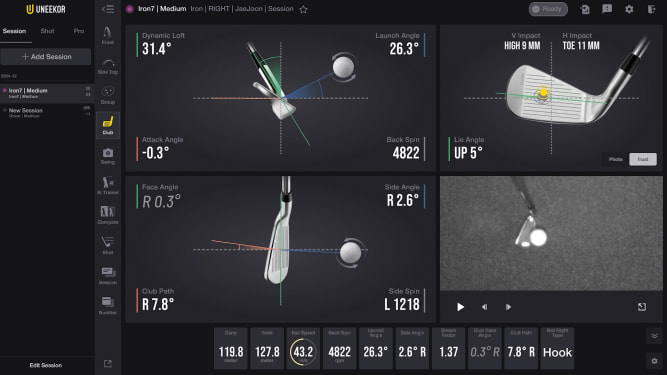This screenshot has height=375, width=667.
Task: Launch the AI Trainer view
Action: 108,186
